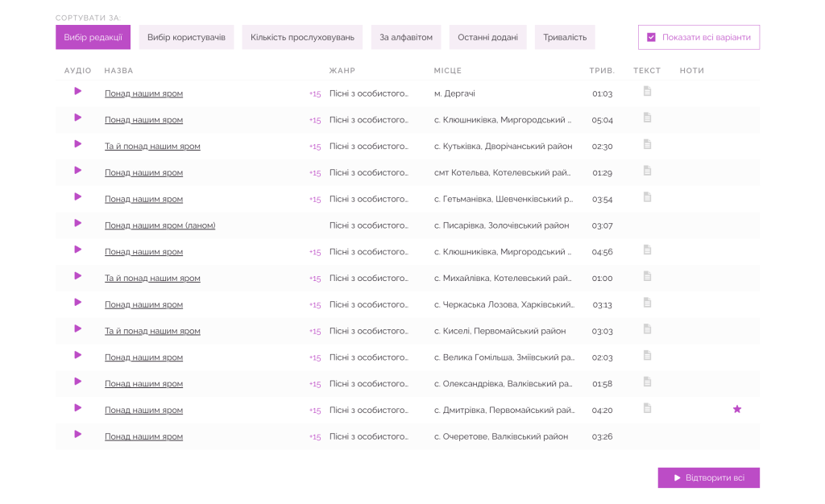This screenshot has width=825, height=504.
Task: Open text icon for с. Киселі row
Action: tap(647, 329)
